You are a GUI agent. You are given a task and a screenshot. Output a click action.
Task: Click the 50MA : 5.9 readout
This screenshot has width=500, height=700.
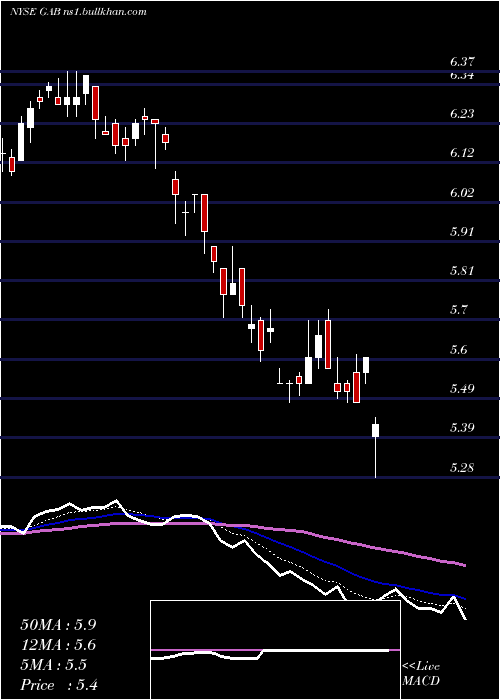[x=58, y=625]
